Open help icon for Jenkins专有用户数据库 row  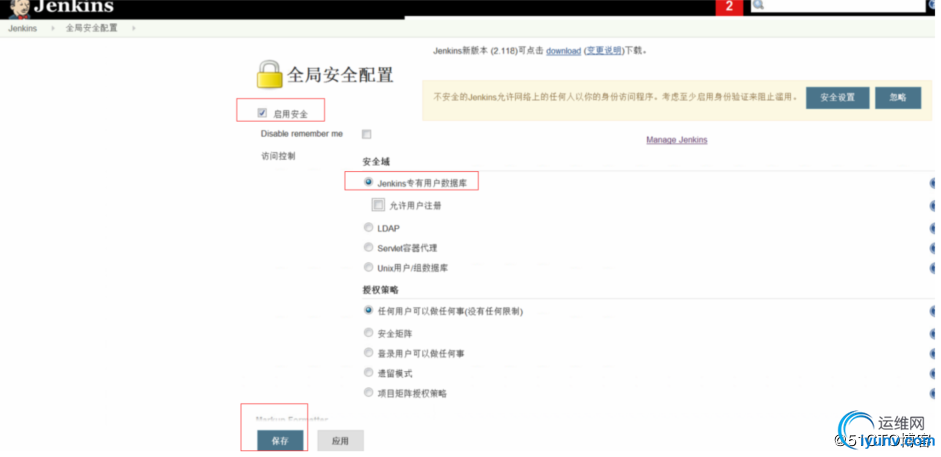tap(934, 184)
